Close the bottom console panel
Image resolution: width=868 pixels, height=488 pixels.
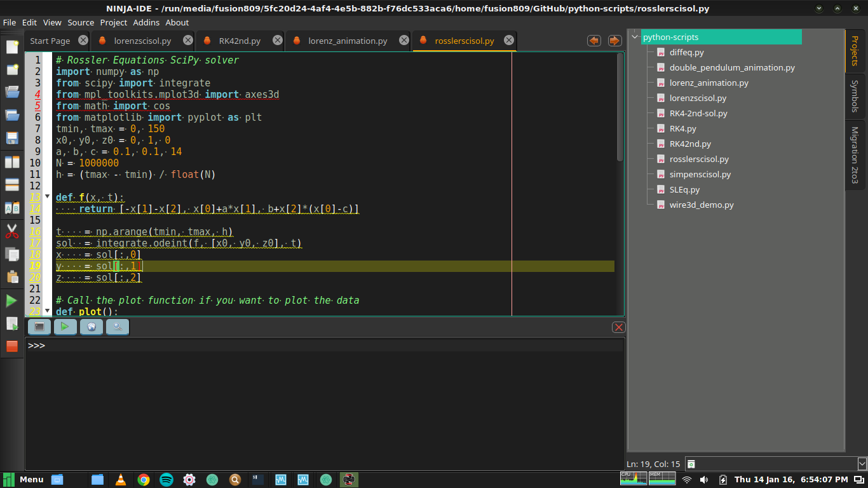point(618,327)
